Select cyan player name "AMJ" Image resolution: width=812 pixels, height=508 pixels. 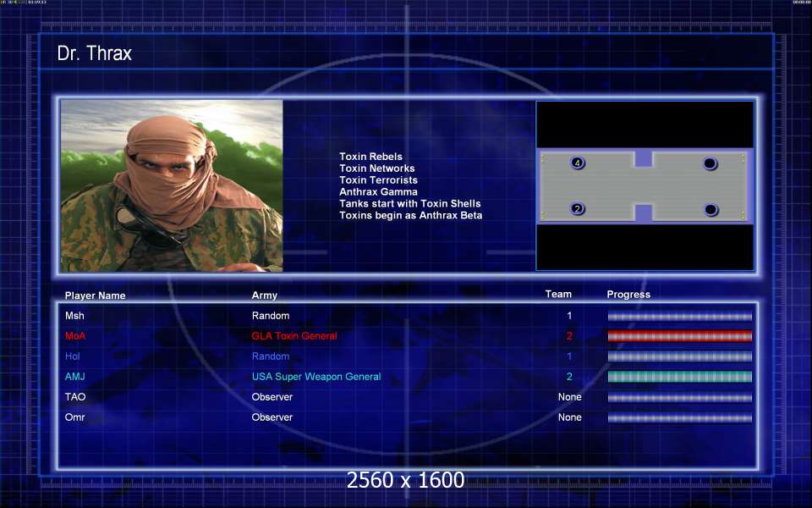[75, 376]
